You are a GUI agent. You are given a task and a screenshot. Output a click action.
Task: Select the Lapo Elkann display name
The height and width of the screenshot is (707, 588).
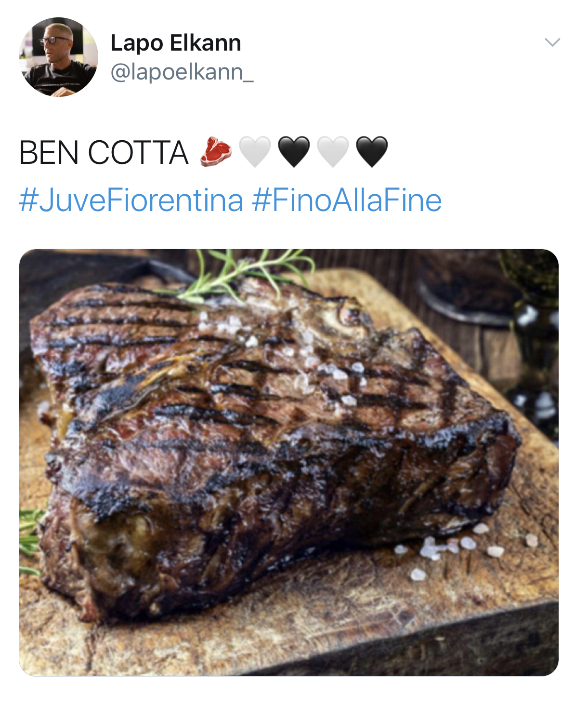(176, 44)
